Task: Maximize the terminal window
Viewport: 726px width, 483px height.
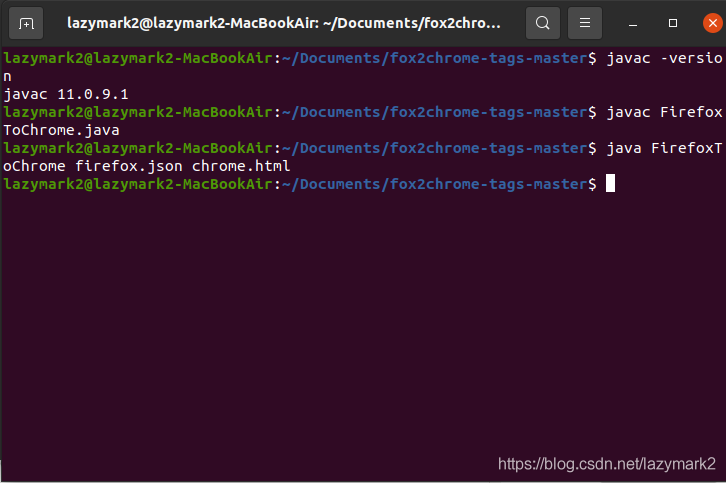Action: coord(672,22)
